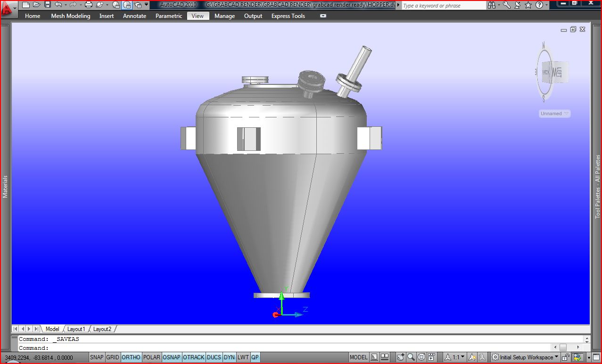Customize Quick Access Toolbar dropdown arrow
The image size is (602, 364).
tap(147, 5)
